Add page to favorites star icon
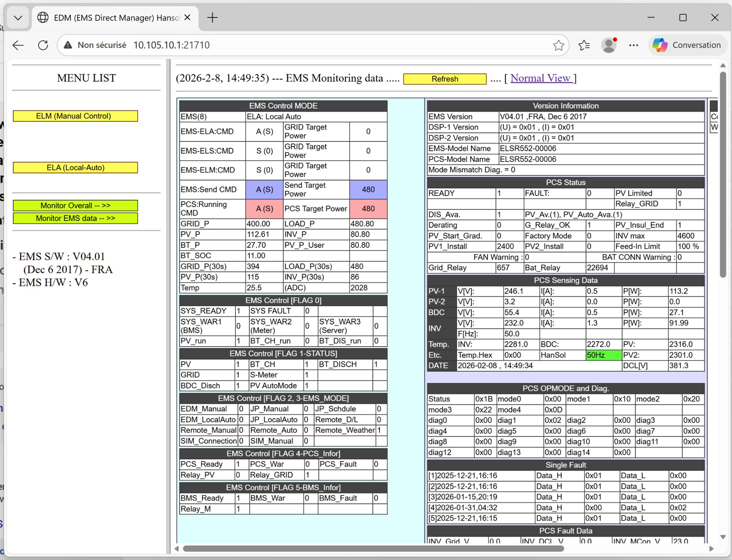The image size is (732, 560). pyautogui.click(x=558, y=45)
